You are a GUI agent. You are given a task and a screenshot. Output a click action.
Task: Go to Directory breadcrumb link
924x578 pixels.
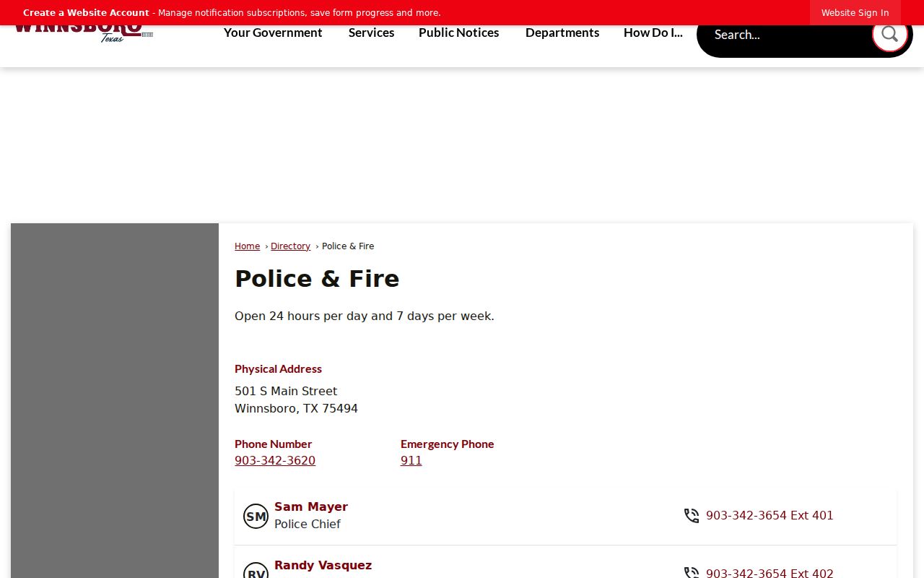290,246
